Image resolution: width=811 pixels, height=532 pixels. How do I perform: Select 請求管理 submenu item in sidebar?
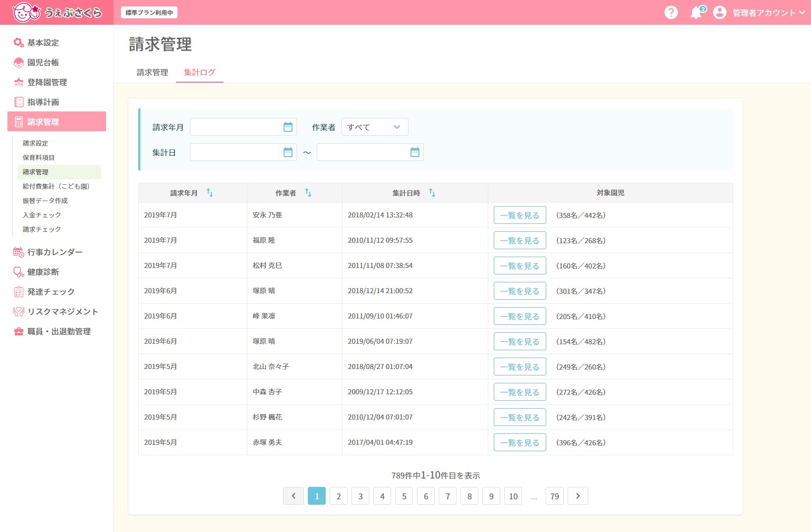[59, 172]
